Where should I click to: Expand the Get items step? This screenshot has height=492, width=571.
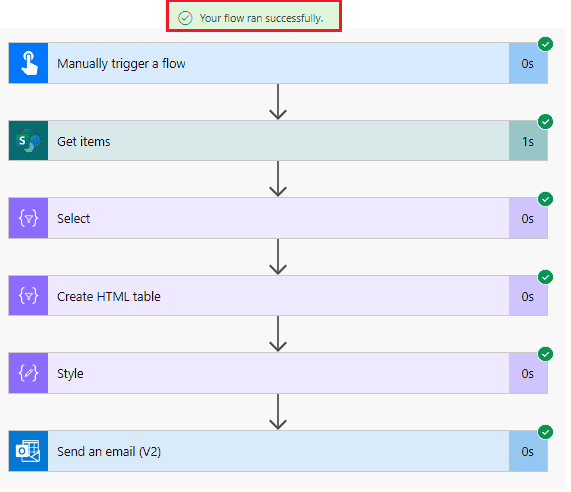278,141
